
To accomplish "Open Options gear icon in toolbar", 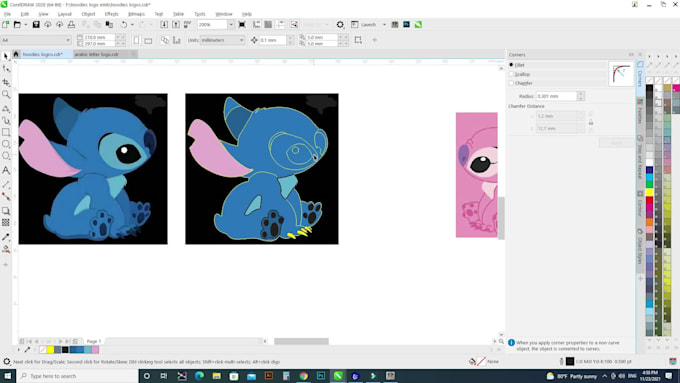I will click(x=340, y=25).
